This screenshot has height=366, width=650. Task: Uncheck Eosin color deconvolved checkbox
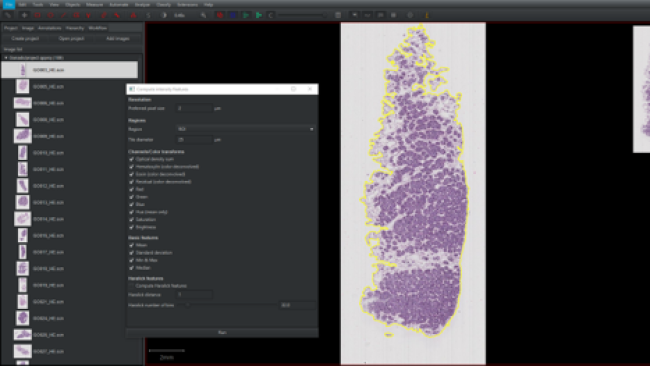coord(131,174)
